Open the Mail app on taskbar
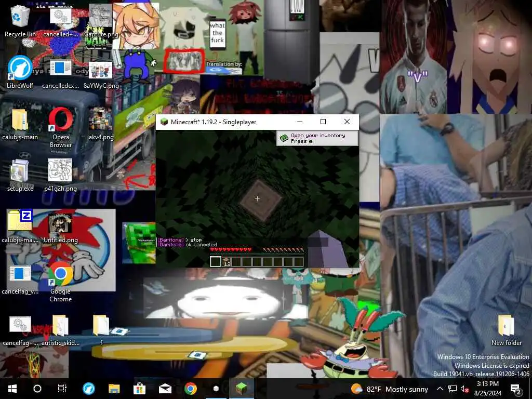 [x=165, y=389]
